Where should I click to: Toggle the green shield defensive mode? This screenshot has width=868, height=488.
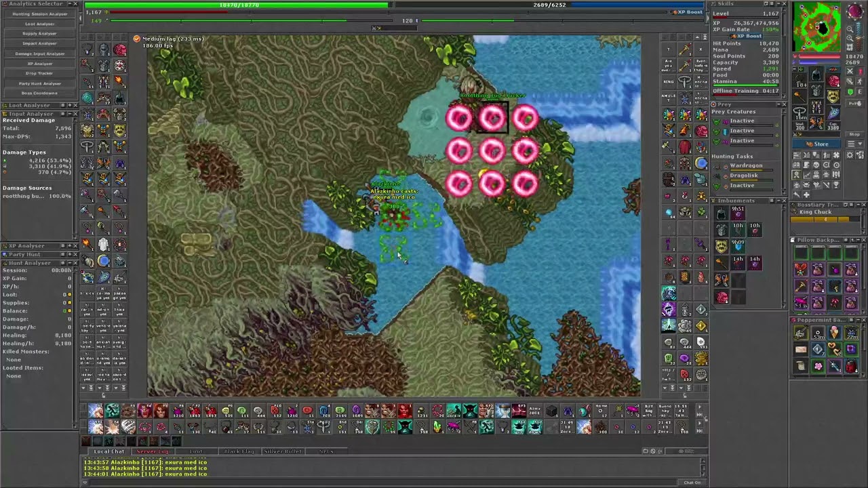[x=849, y=91]
